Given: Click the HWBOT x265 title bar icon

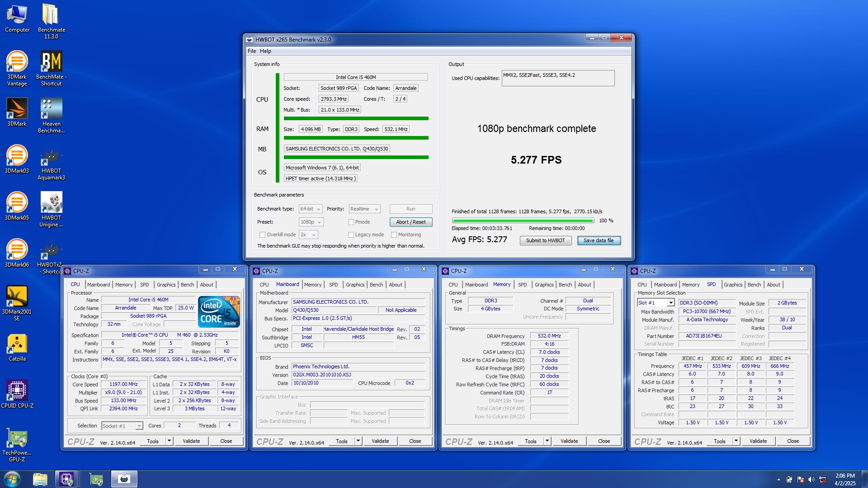Looking at the screenshot, I should (250, 39).
